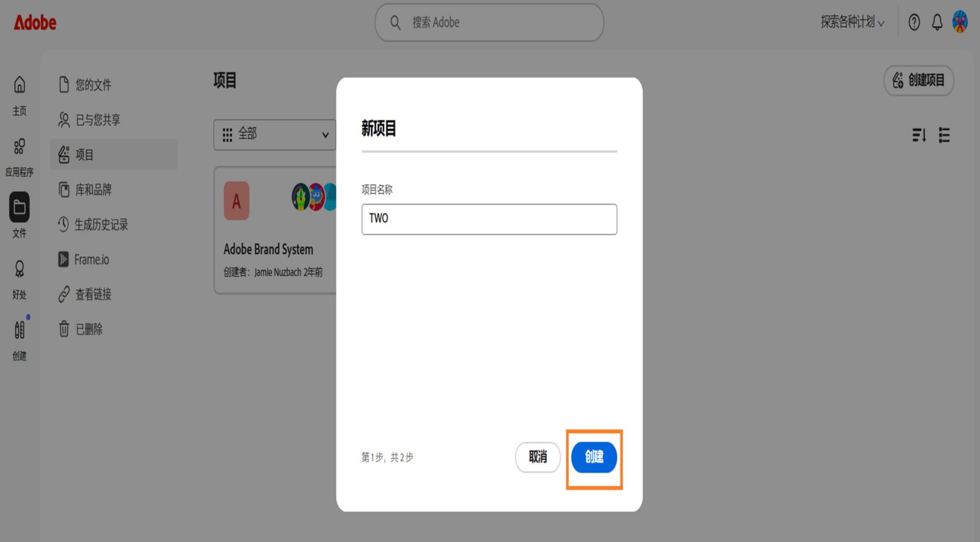Open the Adobe Brand System project card
Image resolution: width=980 pixels, height=542 pixels.
coord(276,230)
